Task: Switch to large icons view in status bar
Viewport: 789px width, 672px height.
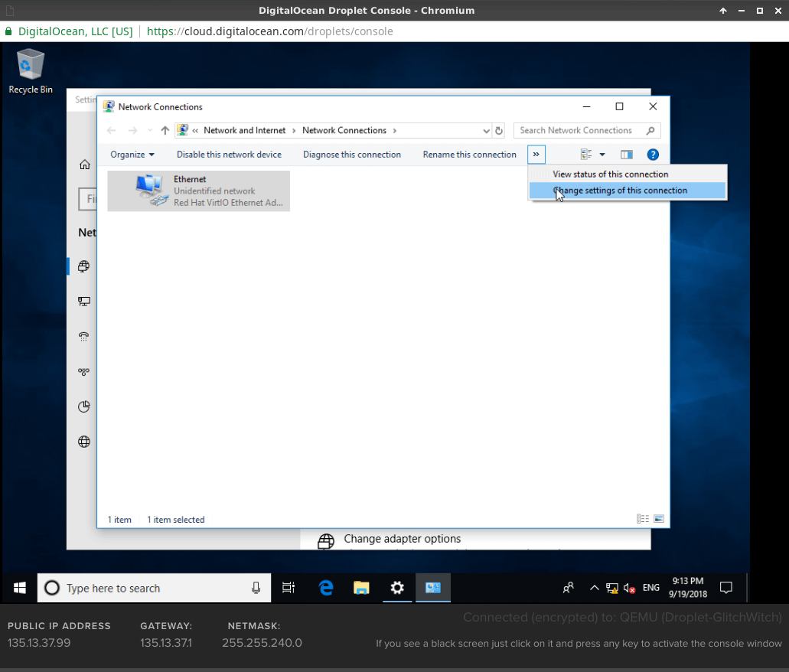Action: [x=658, y=519]
